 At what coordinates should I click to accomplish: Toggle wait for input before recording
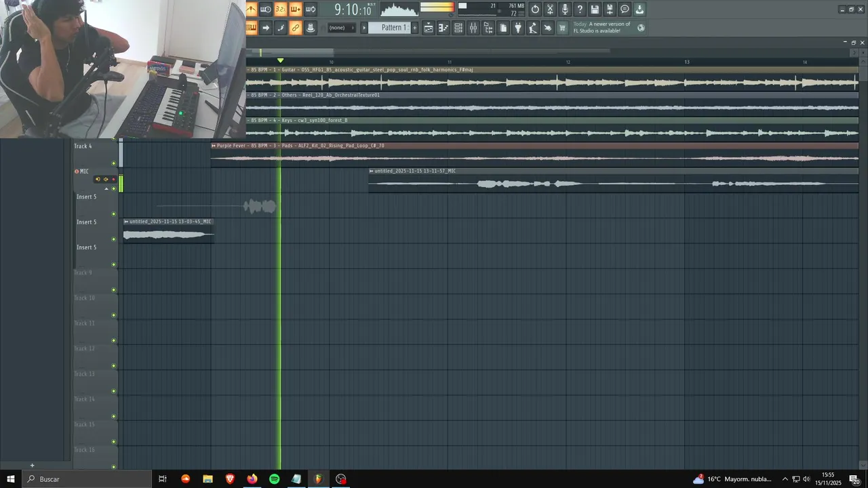tap(266, 9)
